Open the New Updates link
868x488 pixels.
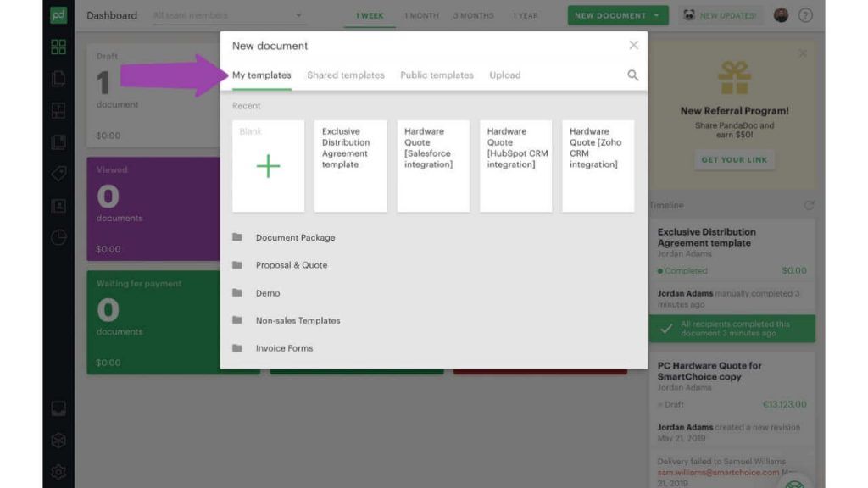pos(728,15)
